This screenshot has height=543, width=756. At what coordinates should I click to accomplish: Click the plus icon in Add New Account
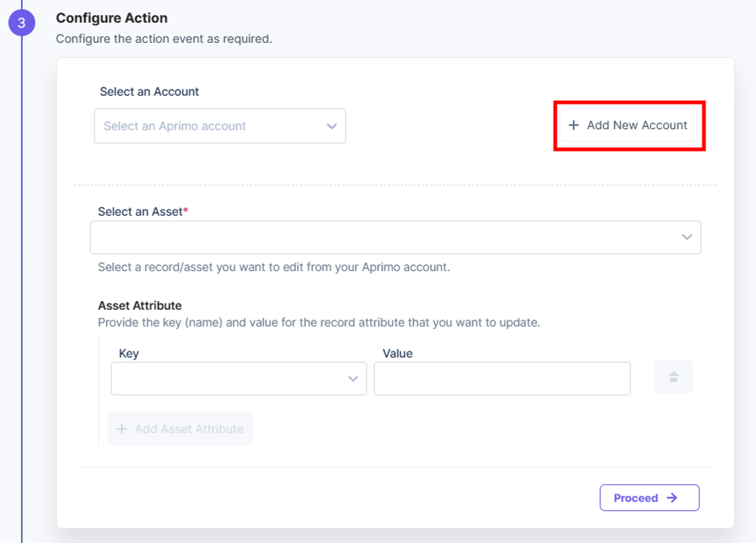click(x=573, y=125)
